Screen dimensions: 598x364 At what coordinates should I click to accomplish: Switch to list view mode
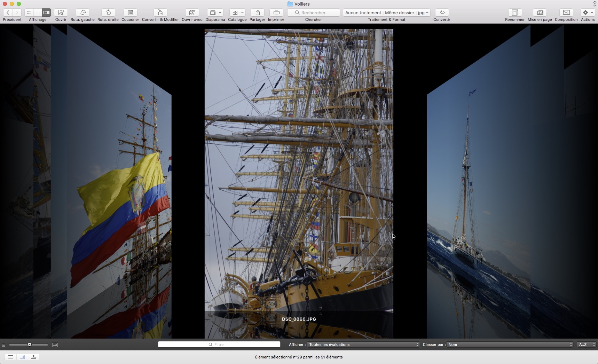(38, 13)
